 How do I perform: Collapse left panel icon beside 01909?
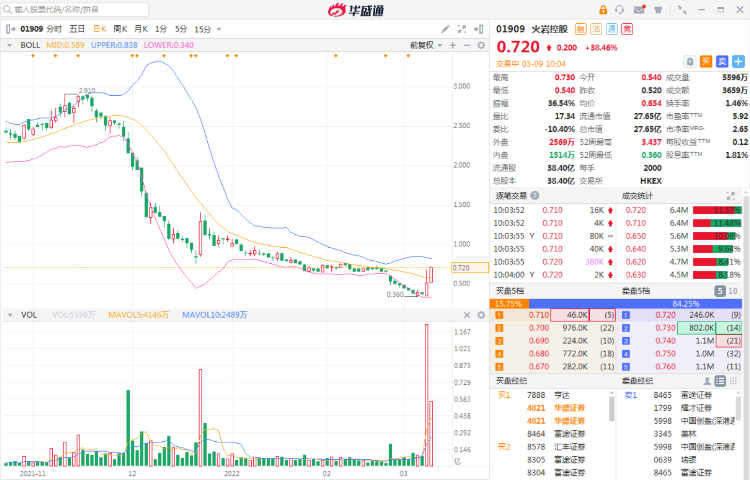pos(11,29)
